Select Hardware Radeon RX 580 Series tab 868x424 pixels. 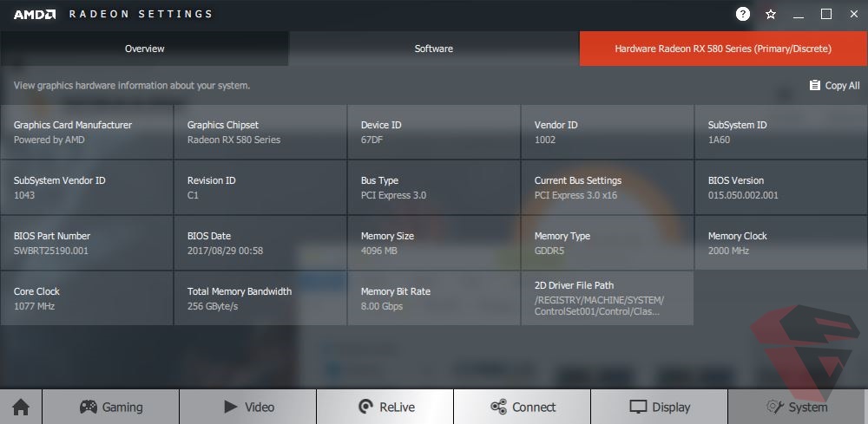(723, 49)
